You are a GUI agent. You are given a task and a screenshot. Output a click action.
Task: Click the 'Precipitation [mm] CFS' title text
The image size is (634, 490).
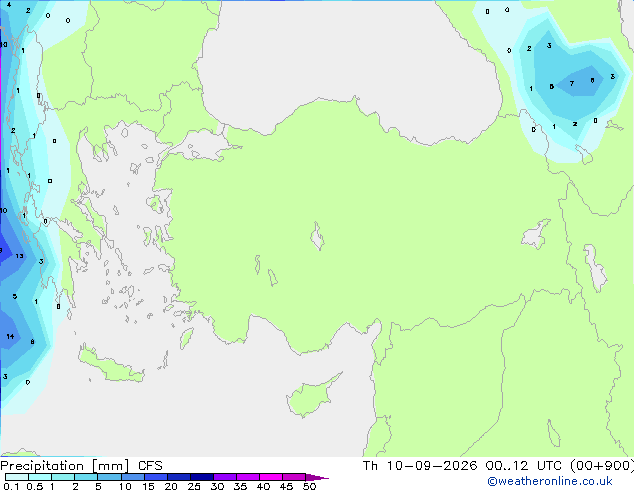(81, 466)
